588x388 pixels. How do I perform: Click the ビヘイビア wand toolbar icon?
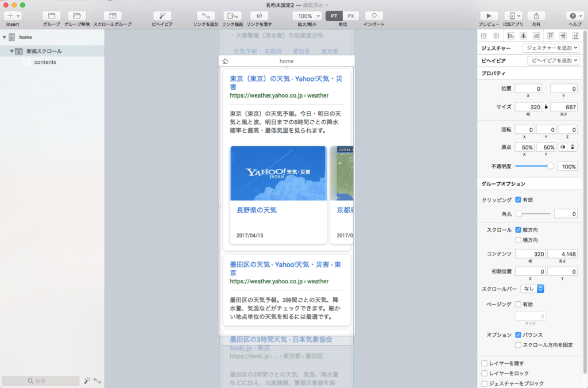(162, 16)
